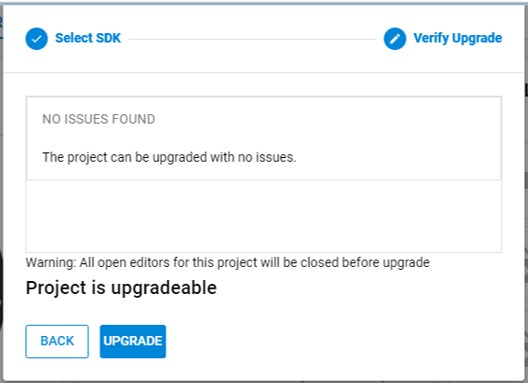Click the empty results area below the message
Screen dimensions: 532x383
pos(264,216)
